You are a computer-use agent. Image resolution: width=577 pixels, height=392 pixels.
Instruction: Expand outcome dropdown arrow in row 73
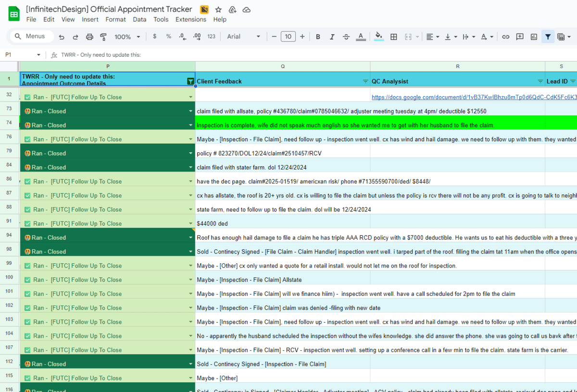[190, 111]
